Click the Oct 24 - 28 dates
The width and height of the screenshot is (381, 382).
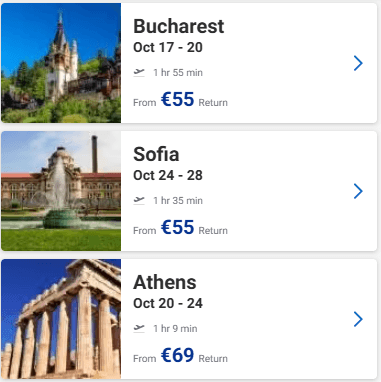168,175
